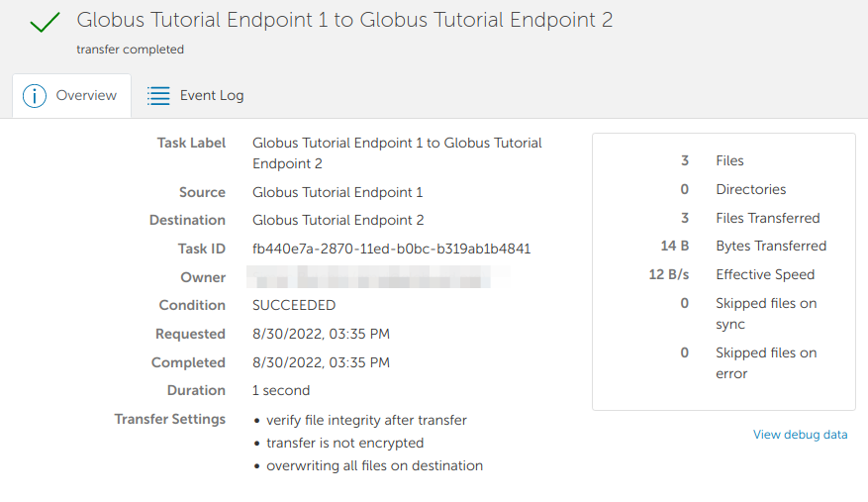Click the Bytes Transferred statistic
868x502 pixels.
(770, 246)
